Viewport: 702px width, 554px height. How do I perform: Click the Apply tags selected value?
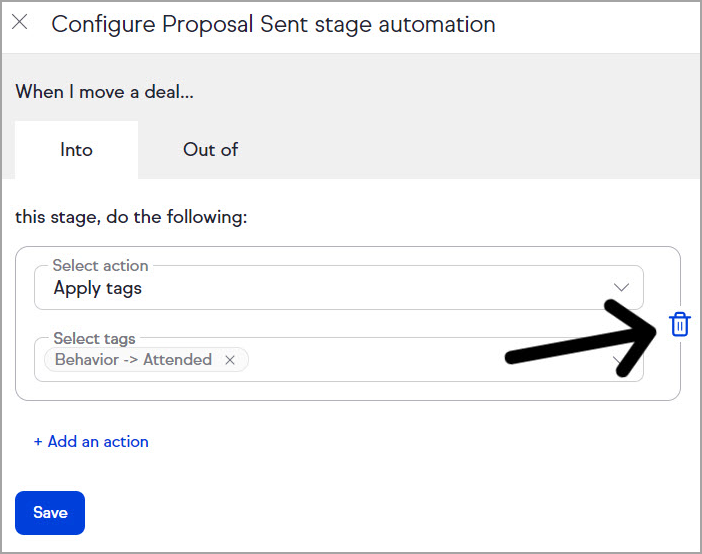98,289
